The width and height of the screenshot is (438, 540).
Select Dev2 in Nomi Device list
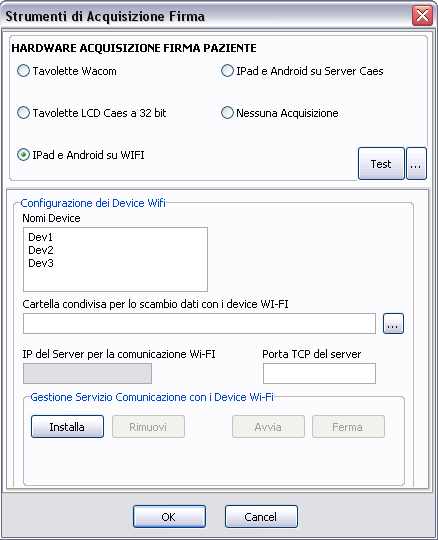(41, 250)
